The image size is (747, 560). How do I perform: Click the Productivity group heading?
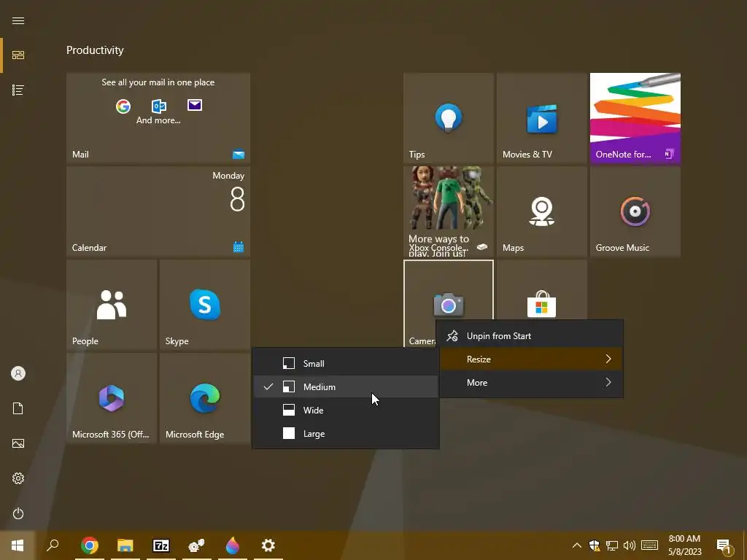95,50
